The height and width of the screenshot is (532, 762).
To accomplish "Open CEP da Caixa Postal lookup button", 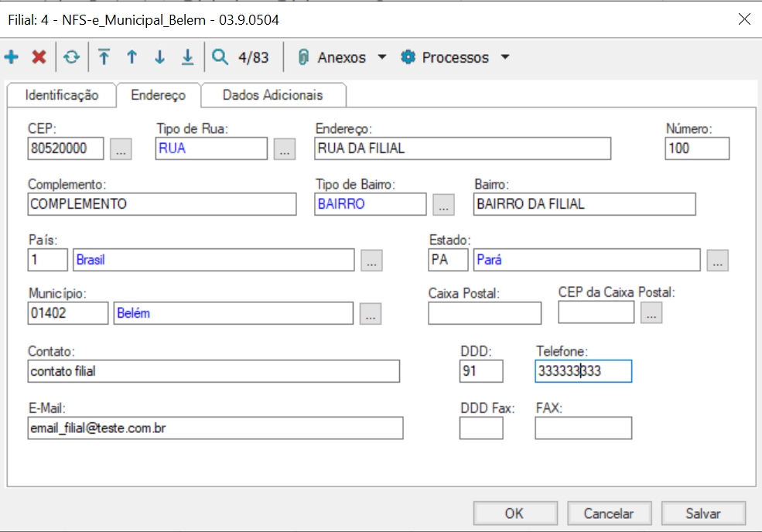I will [651, 313].
